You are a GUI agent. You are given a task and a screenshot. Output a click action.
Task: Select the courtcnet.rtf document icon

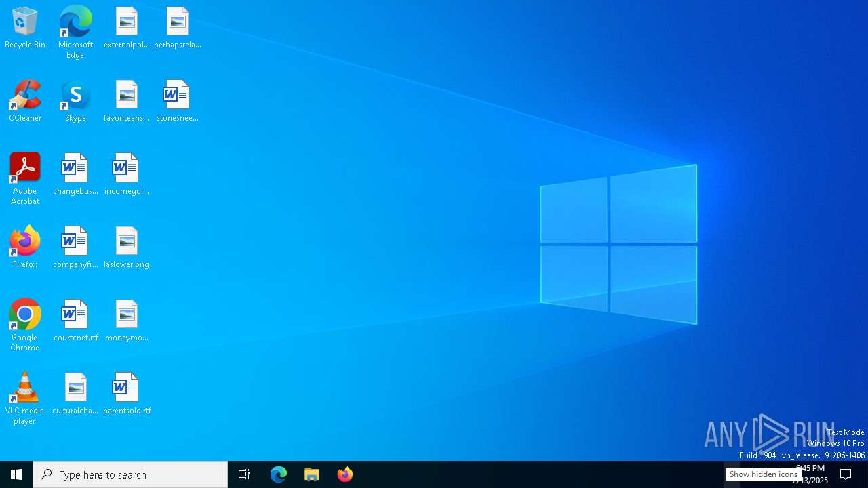coord(75,321)
